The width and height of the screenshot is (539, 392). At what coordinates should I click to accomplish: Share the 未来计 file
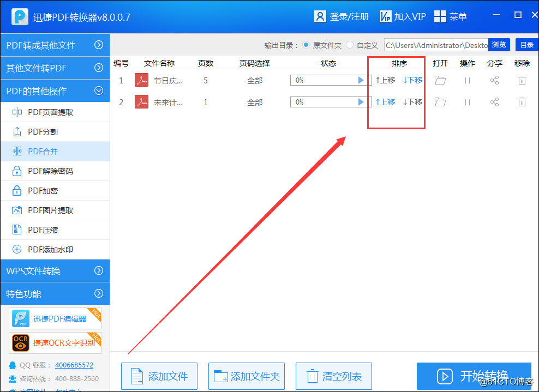pos(494,102)
